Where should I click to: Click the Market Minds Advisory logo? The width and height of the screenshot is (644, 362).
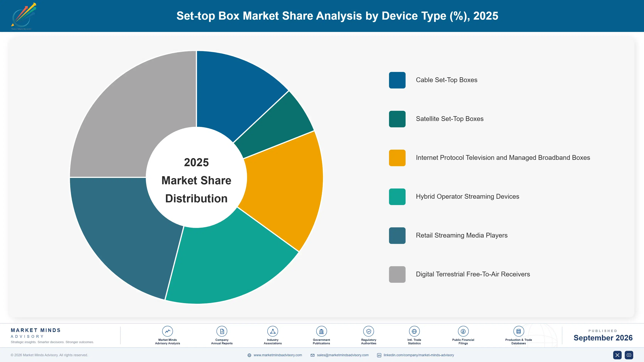click(23, 16)
